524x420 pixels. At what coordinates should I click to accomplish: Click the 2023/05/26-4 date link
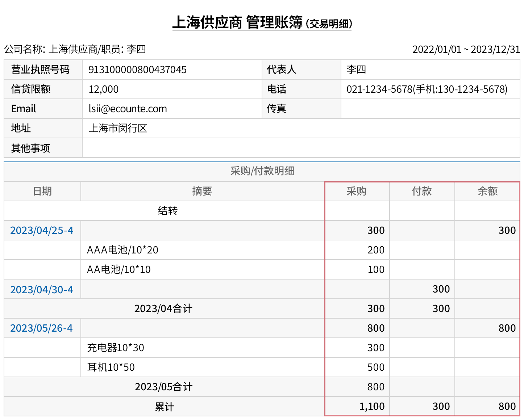[x=41, y=328]
